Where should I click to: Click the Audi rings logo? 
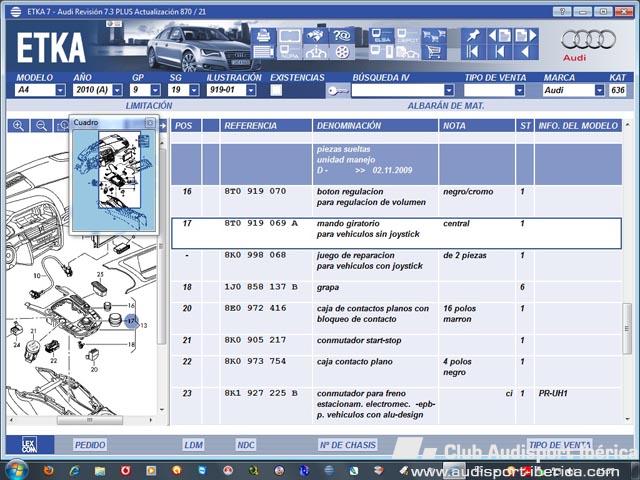(x=588, y=40)
